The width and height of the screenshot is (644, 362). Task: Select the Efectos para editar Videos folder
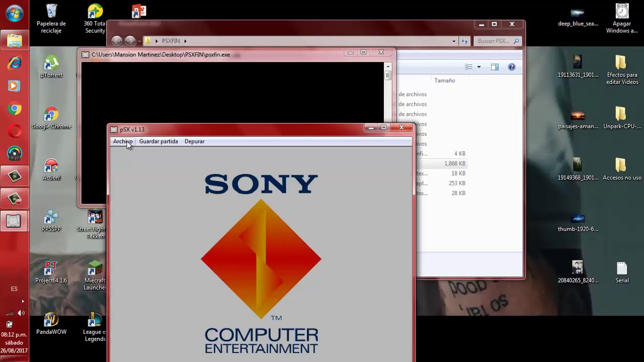(622, 70)
